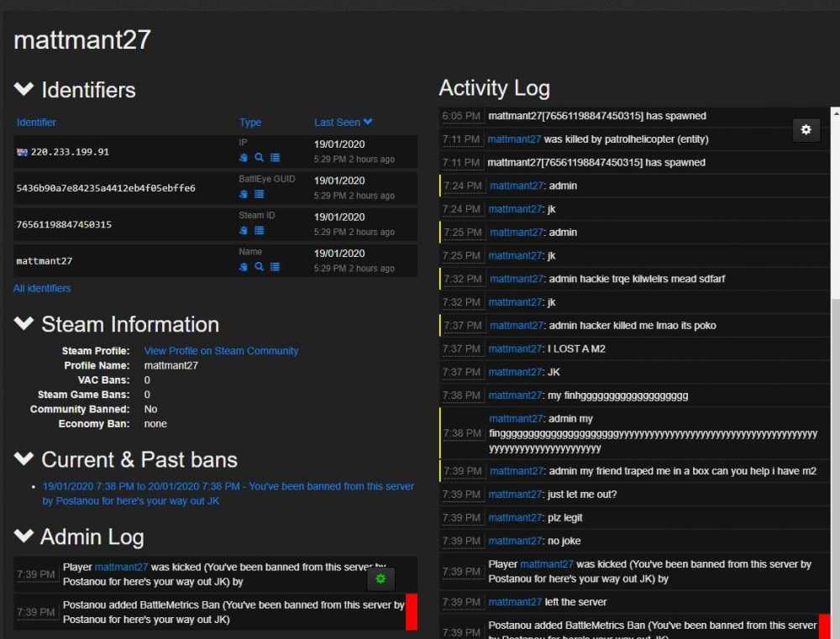840x639 pixels.
Task: Open the list icon in the Name row
Action: [x=275, y=267]
